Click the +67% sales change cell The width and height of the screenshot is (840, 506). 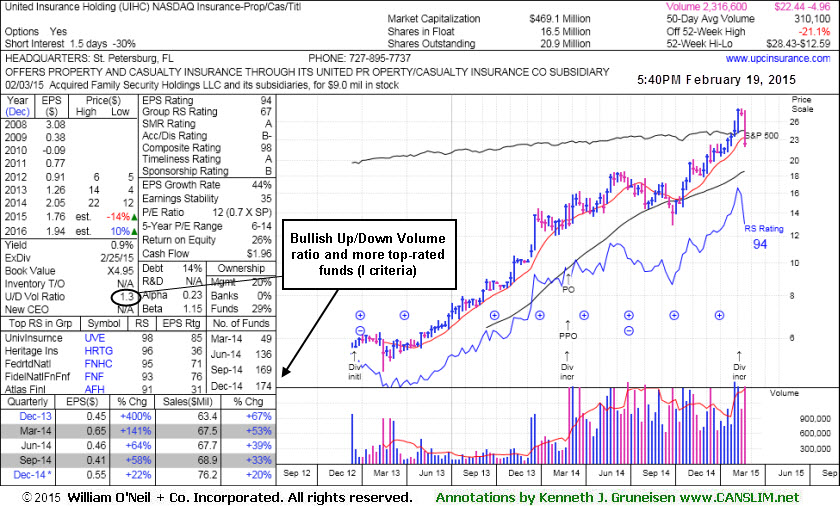258,417
